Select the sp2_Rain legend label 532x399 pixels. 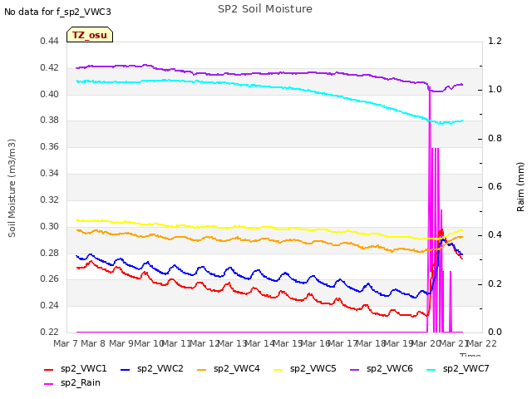81,383
